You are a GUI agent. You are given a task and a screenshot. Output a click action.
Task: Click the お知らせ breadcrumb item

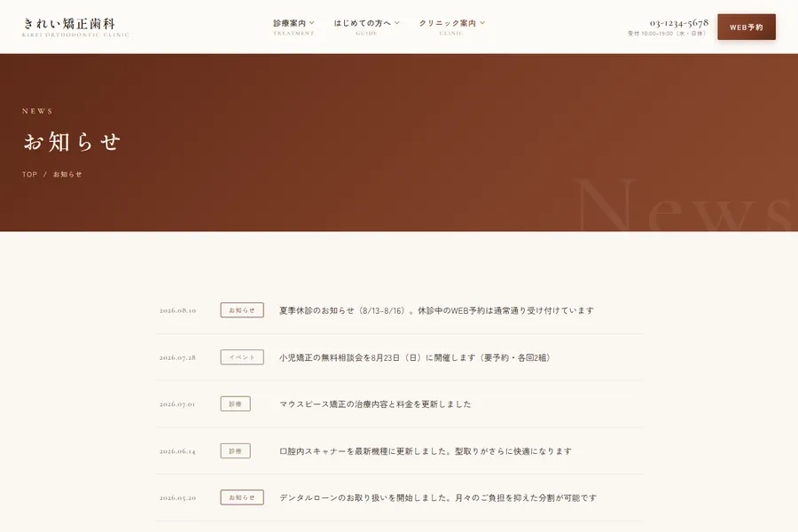[x=67, y=174]
